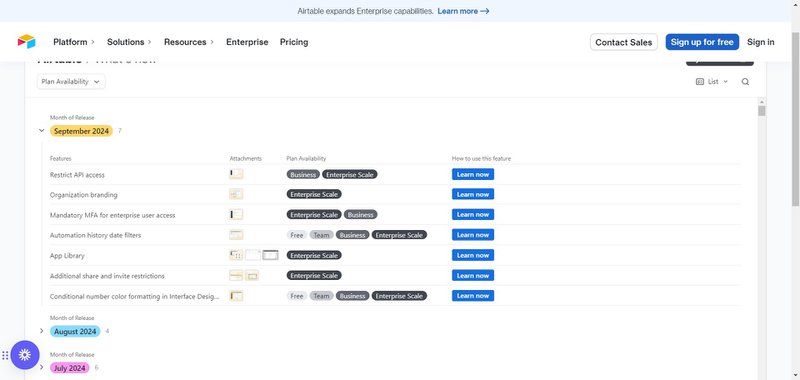Click the August 2024 label tag
Screen dimensions: 800x380
click(x=75, y=332)
